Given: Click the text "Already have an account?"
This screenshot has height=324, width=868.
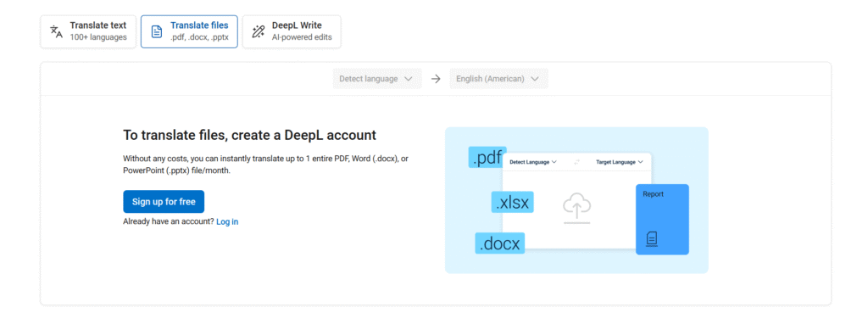Looking at the screenshot, I should [169, 221].
